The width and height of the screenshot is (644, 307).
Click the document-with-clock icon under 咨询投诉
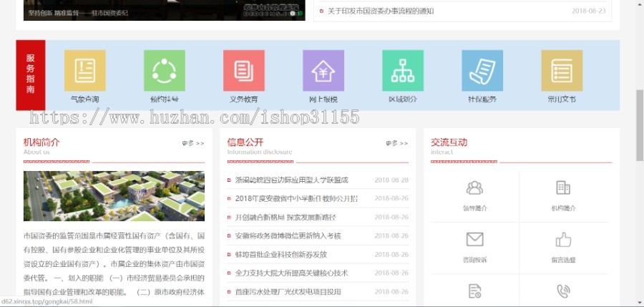[475, 291]
